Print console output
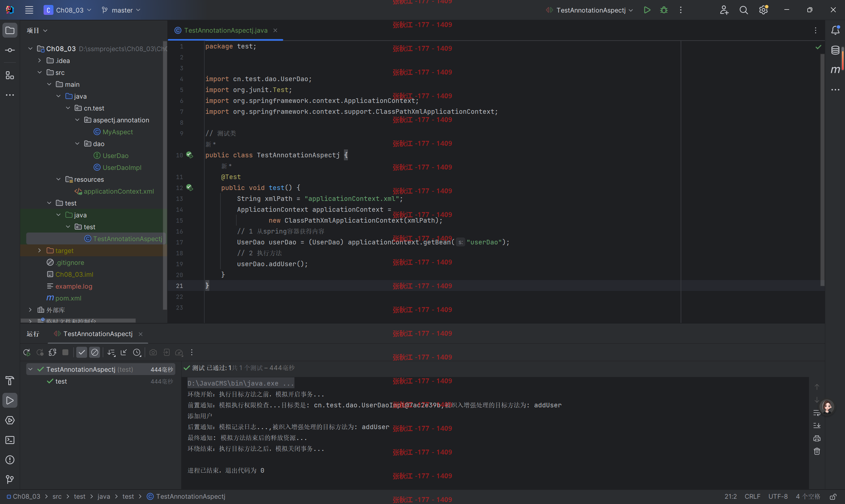The height and width of the screenshot is (504, 845). point(817,438)
